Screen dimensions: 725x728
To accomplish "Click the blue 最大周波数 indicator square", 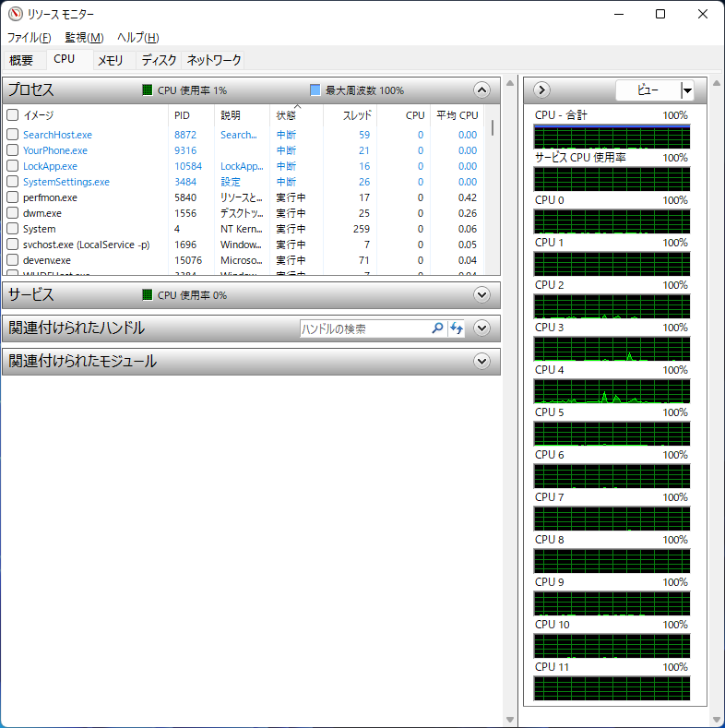I will [315, 90].
